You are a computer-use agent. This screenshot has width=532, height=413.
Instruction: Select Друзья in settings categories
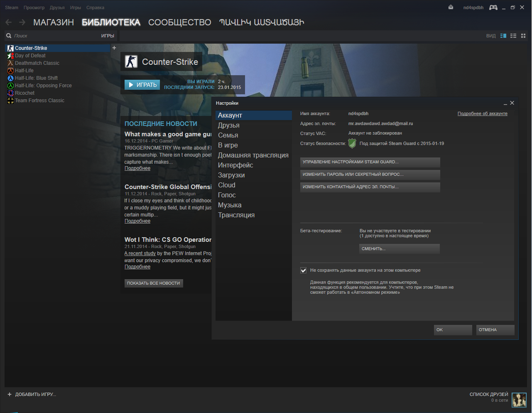tap(254, 125)
